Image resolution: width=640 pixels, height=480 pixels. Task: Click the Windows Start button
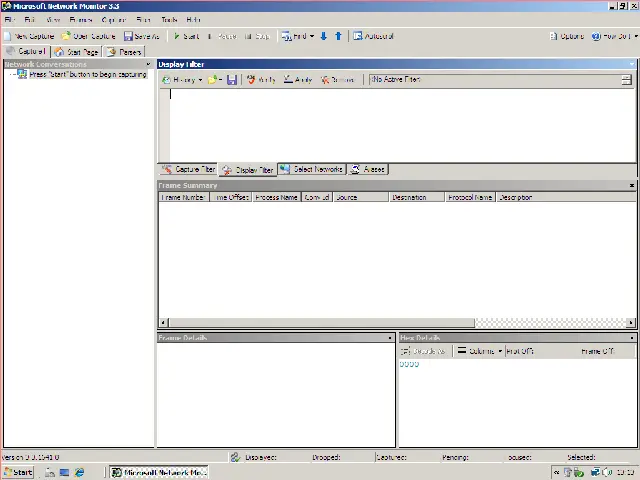(18, 472)
